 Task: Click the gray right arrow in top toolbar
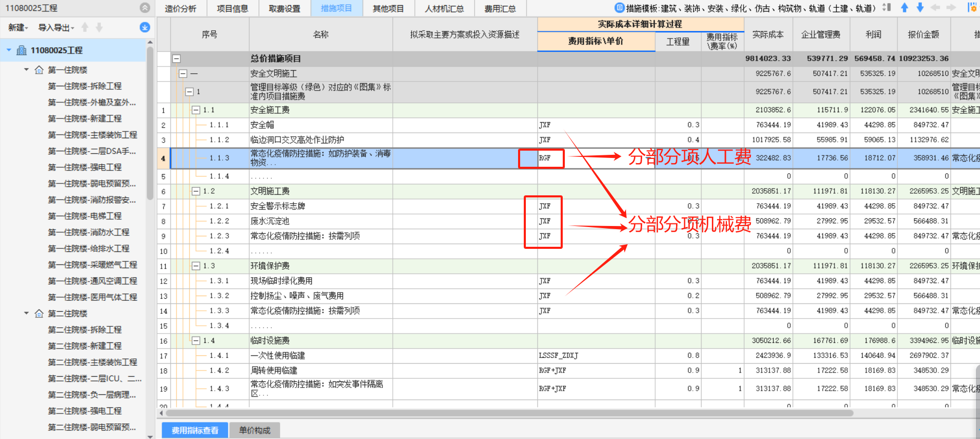coord(951,8)
